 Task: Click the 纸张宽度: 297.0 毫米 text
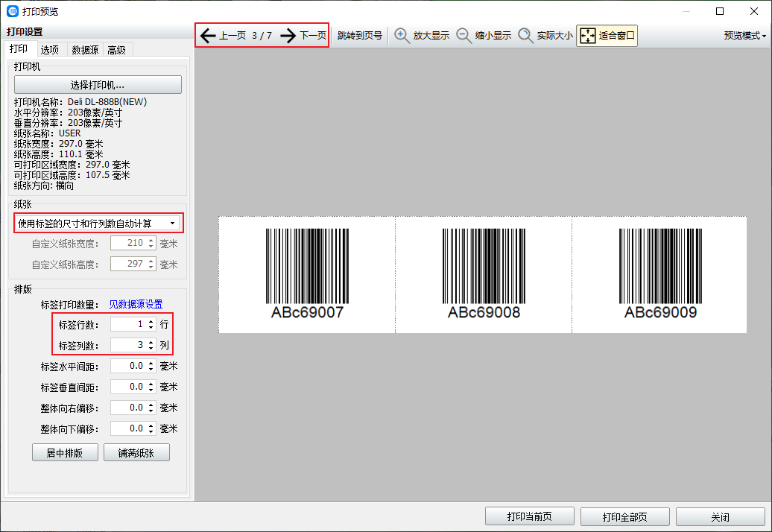coord(59,144)
